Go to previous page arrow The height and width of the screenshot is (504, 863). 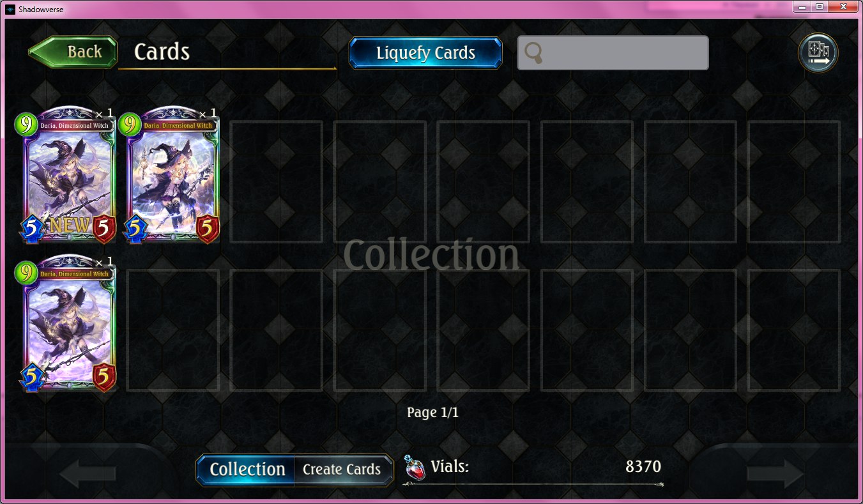click(88, 474)
